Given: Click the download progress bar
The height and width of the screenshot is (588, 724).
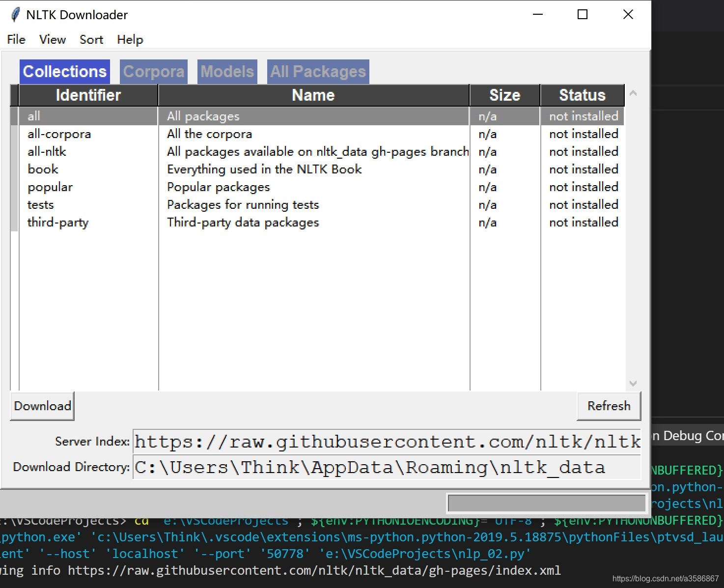Looking at the screenshot, I should [547, 503].
